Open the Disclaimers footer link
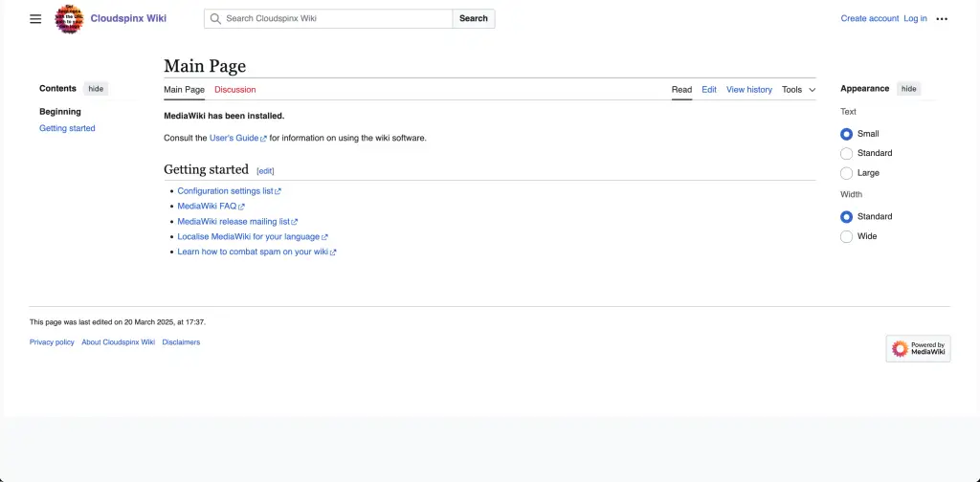Screen dimensions: 980x482 (x=181, y=342)
